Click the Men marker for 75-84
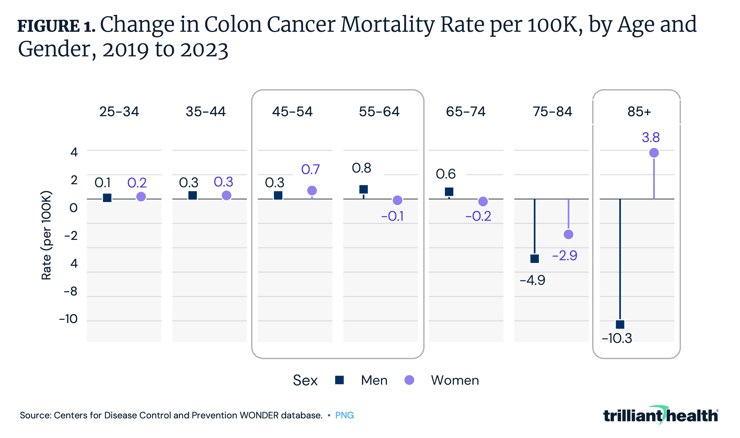Screen dimensions: 740x438 pyautogui.click(x=535, y=258)
